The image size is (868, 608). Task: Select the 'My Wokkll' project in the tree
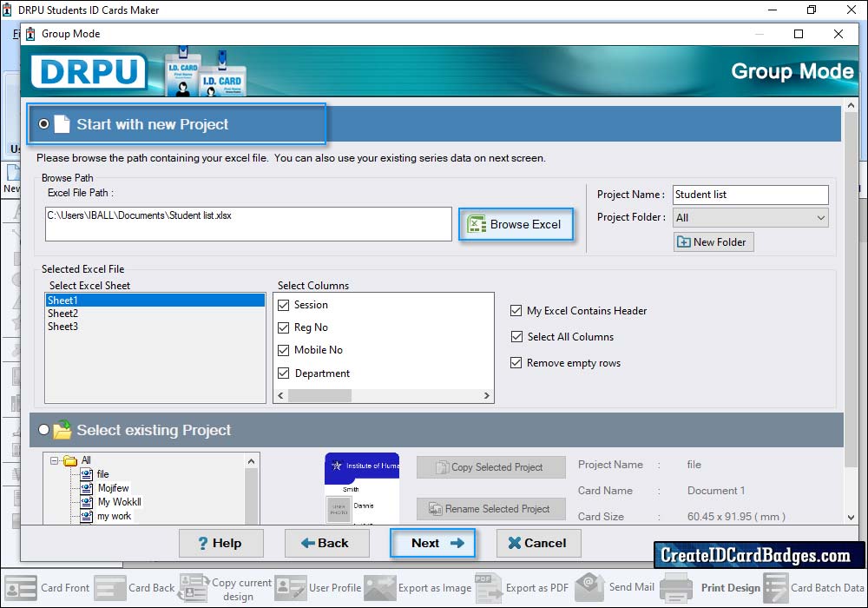(x=120, y=502)
